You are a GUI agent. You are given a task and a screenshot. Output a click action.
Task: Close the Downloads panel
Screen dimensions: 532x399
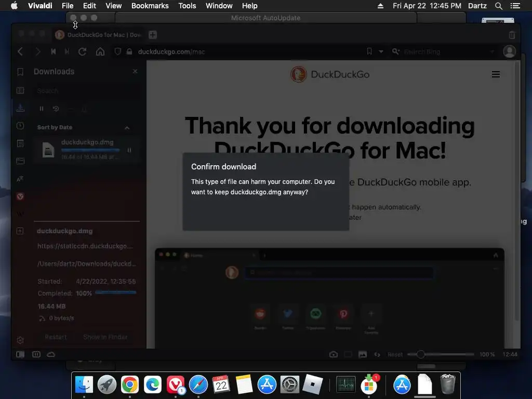pos(135,71)
